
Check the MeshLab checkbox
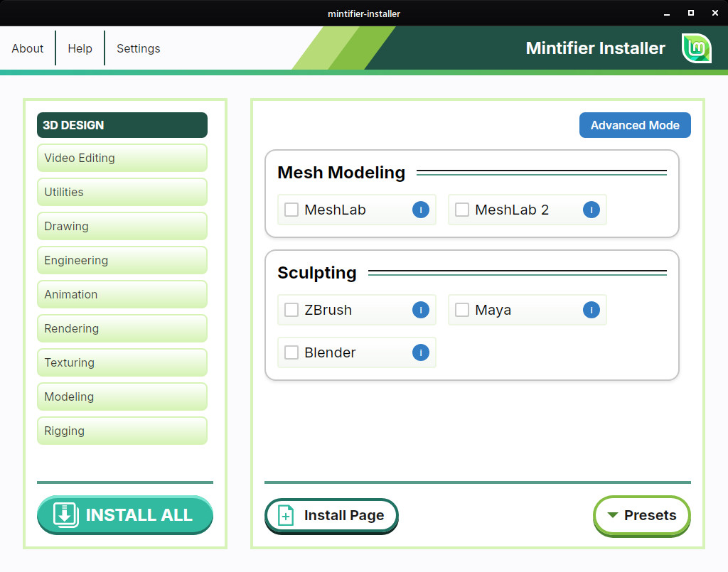pos(291,210)
